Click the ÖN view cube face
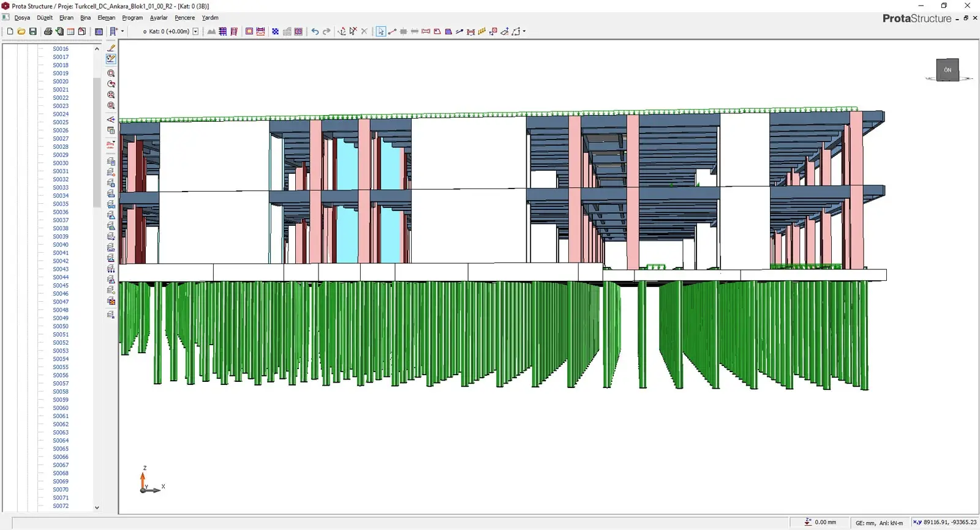 (x=947, y=70)
